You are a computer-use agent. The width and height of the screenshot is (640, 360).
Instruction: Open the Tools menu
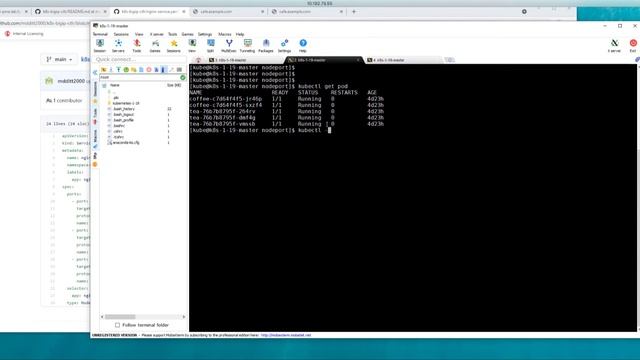(x=173, y=34)
